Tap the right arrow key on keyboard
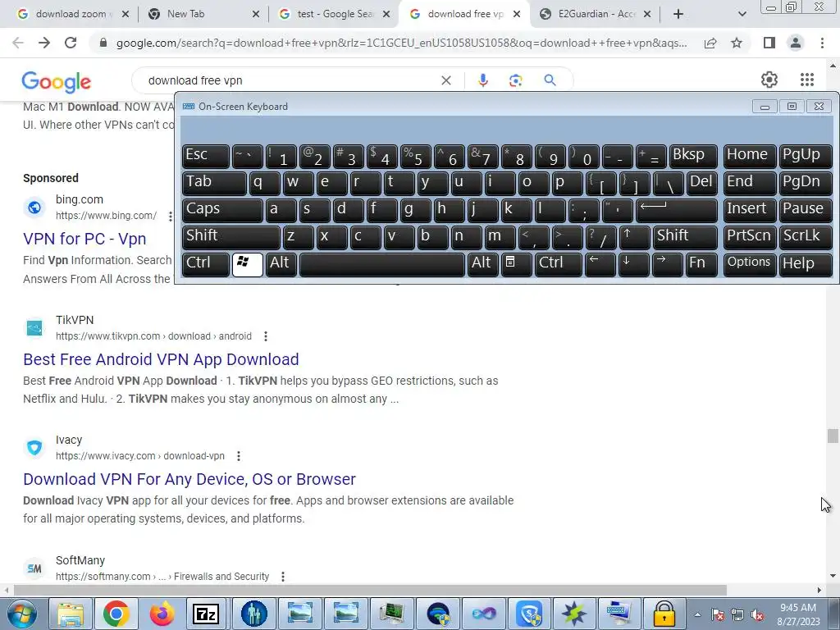Screen dimensions: 840x630 668,264
